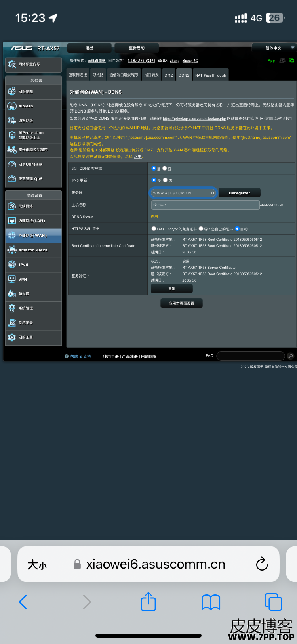
Task: Click the FAQ search magnifier icon
Action: (x=291, y=356)
